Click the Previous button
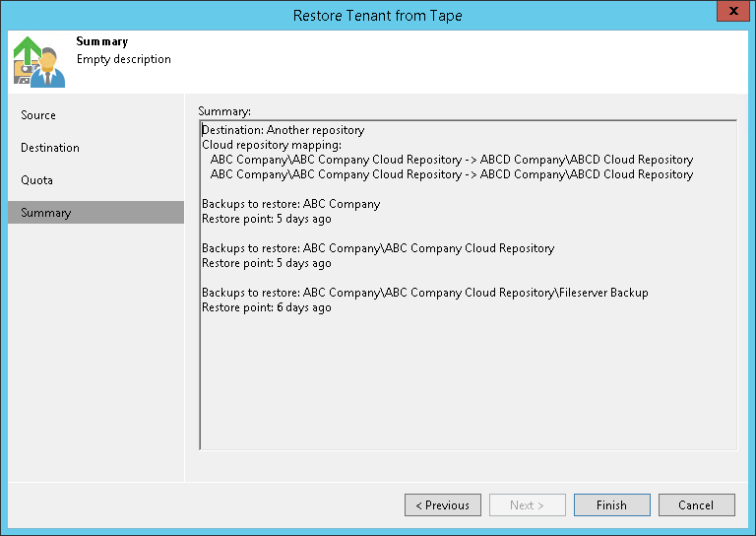This screenshot has height=536, width=756. (x=442, y=505)
